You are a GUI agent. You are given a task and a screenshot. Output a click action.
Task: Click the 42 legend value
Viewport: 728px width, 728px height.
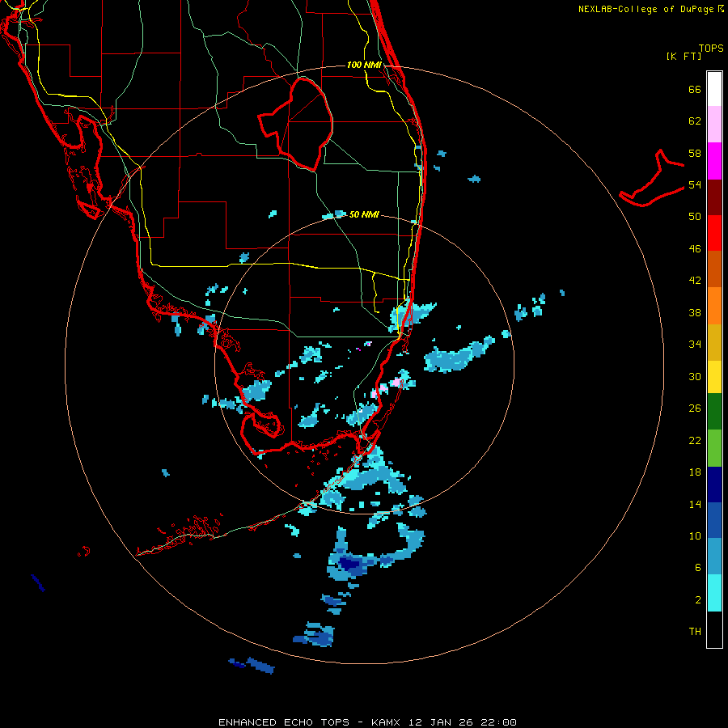click(695, 281)
